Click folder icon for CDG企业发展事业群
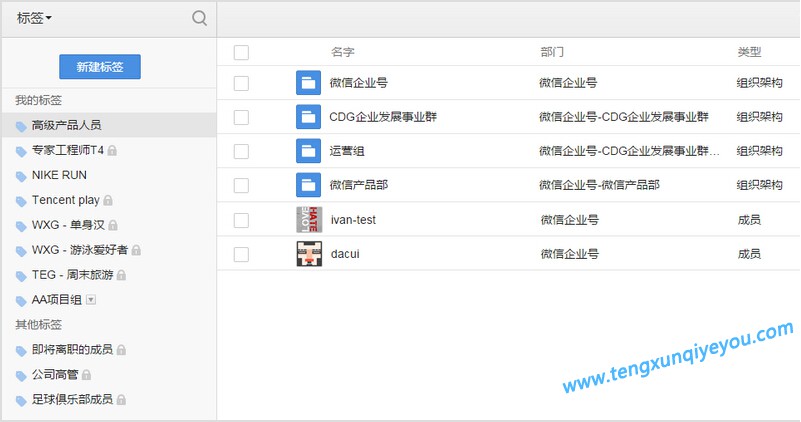This screenshot has height=422, width=801. (x=309, y=117)
